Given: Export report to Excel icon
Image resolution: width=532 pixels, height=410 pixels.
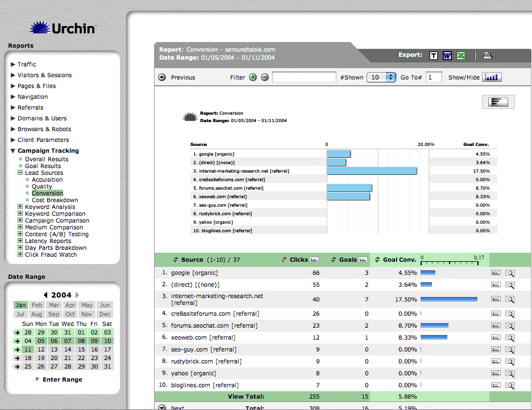Looking at the screenshot, I should click(461, 56).
